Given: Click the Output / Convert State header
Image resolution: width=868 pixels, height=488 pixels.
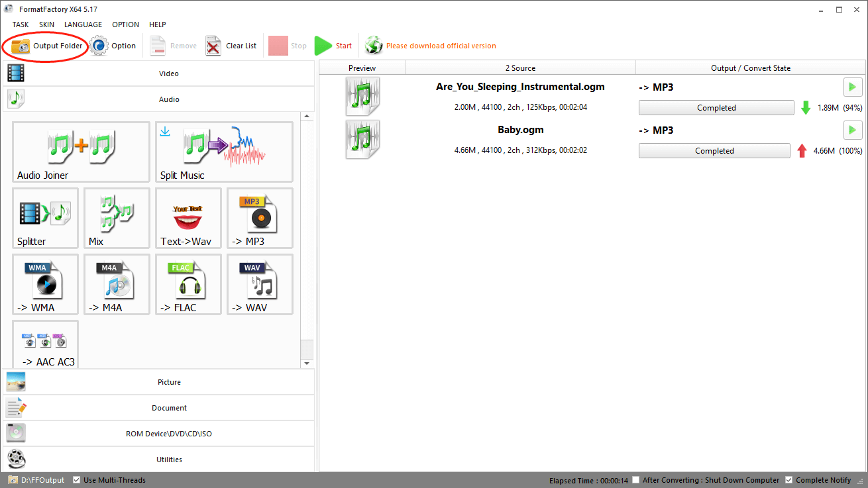Looking at the screenshot, I should pos(751,68).
